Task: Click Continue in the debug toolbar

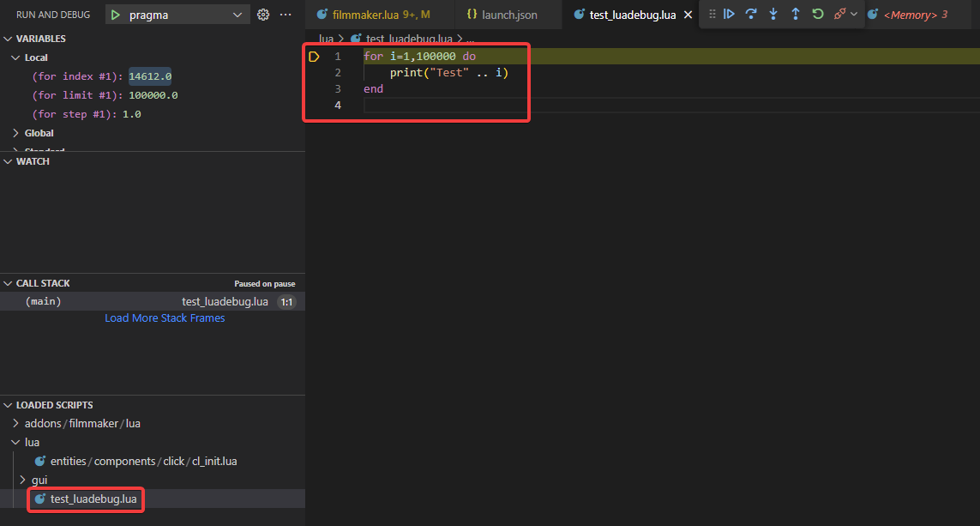Action: 729,14
